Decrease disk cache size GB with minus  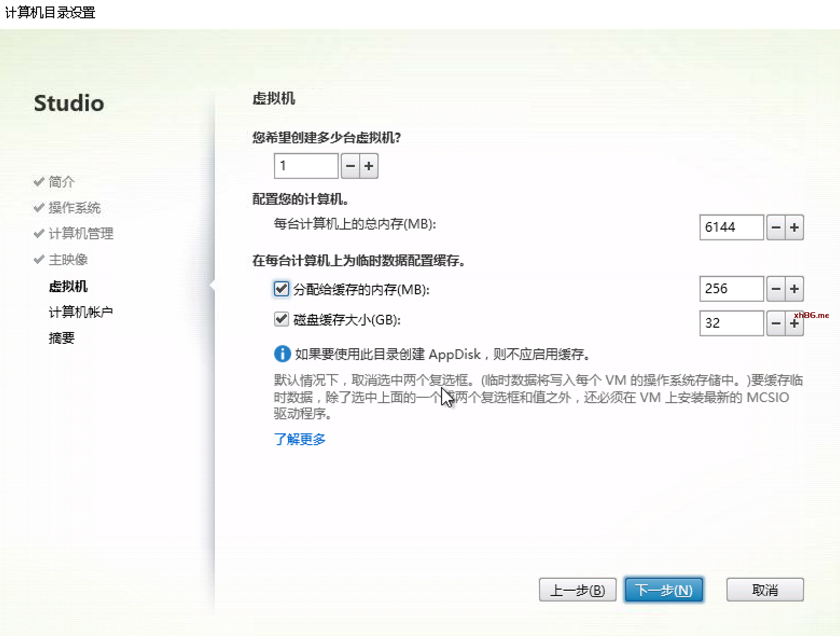776,323
